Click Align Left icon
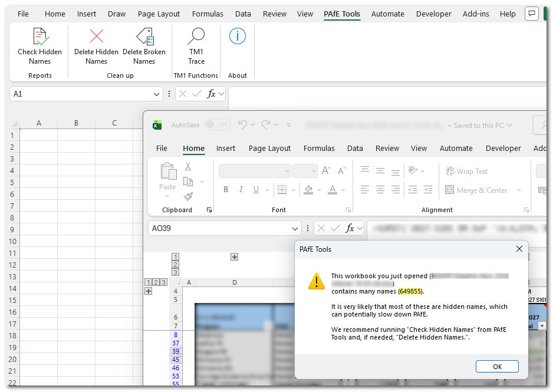Viewport: 553px width, 392px height. tap(365, 190)
